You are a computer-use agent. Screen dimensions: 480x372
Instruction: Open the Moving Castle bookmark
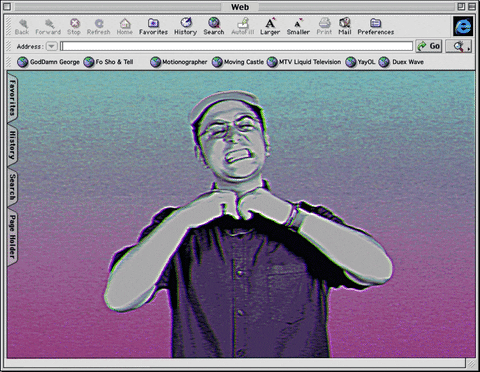[238, 62]
